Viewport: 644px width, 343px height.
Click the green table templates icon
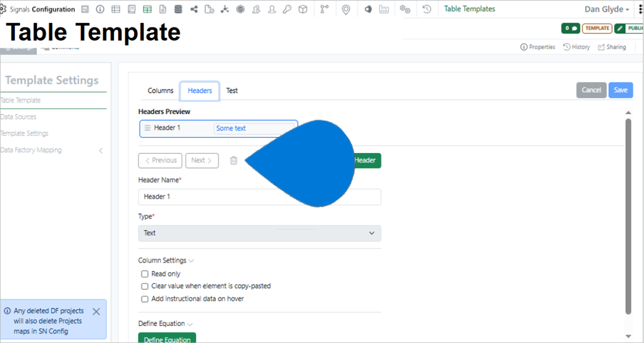(147, 9)
